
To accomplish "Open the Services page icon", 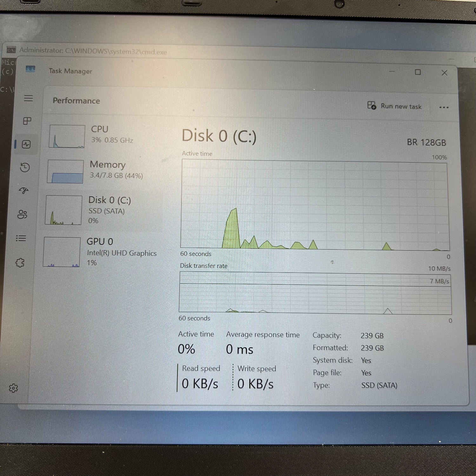I will (x=20, y=262).
